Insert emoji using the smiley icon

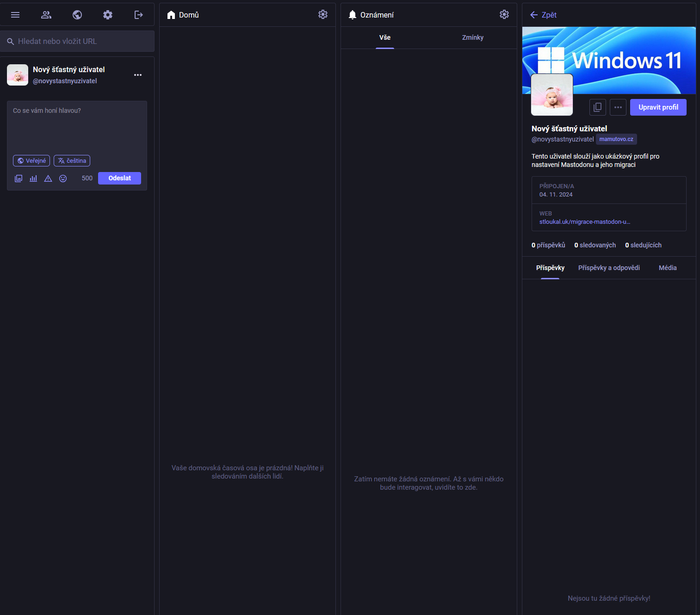pos(63,178)
